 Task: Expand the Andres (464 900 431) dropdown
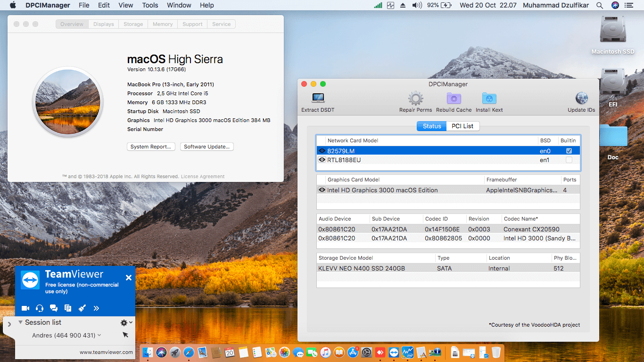click(99, 336)
